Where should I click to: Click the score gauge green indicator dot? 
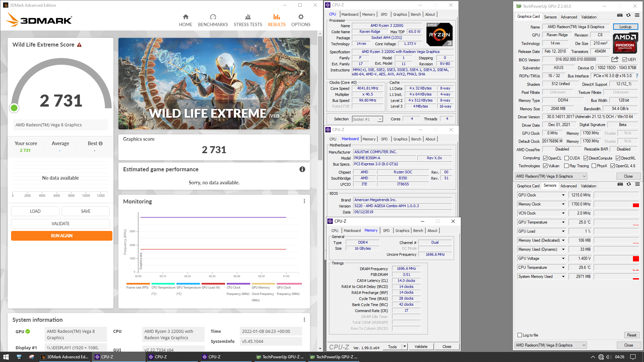point(14,108)
